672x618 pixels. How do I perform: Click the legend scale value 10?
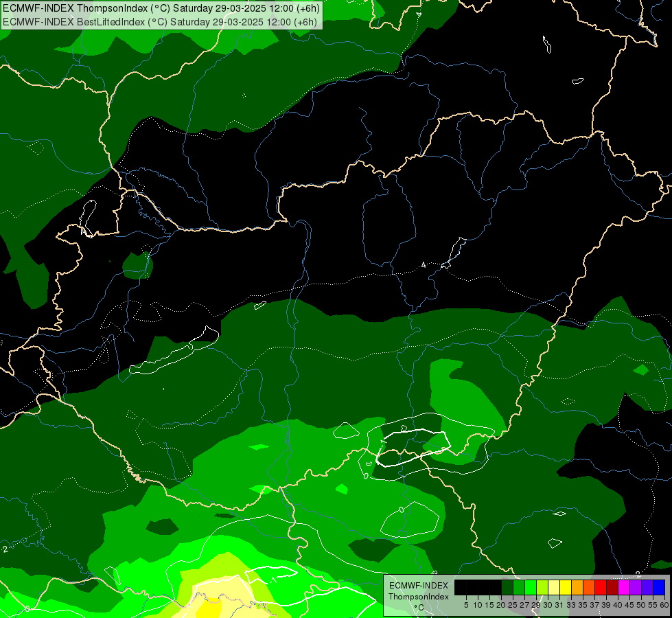click(x=478, y=605)
